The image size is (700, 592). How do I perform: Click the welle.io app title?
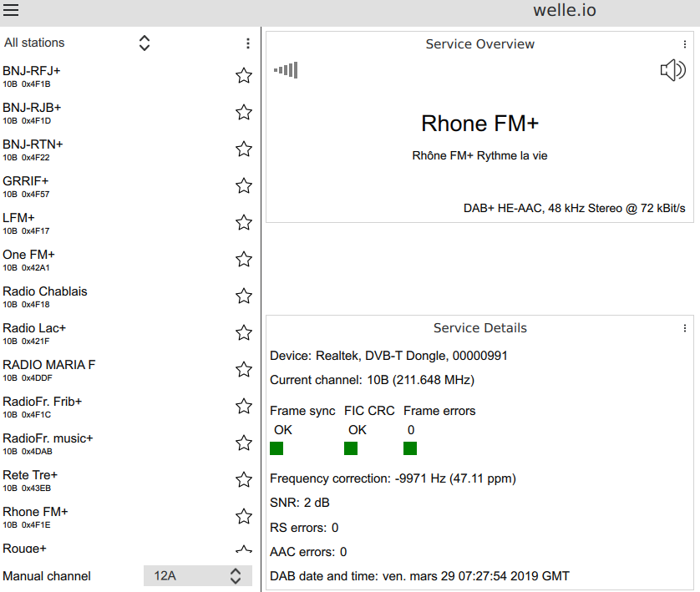[x=565, y=10]
